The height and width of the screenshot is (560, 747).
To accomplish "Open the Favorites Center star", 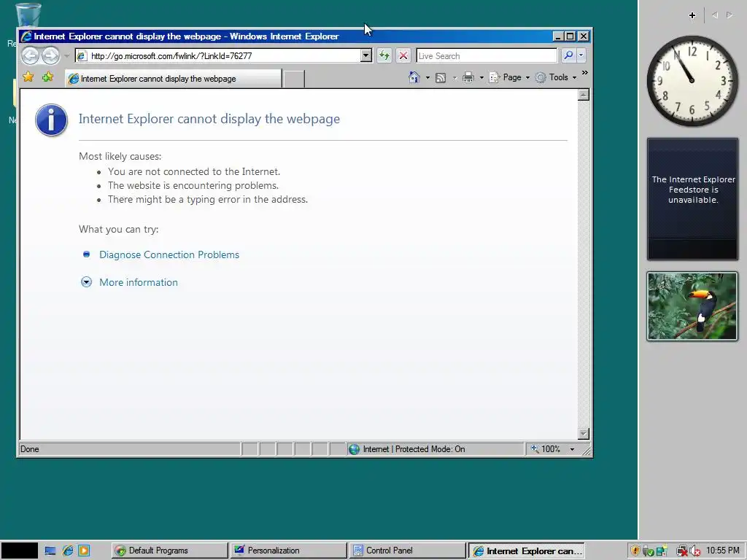I will [x=28, y=77].
